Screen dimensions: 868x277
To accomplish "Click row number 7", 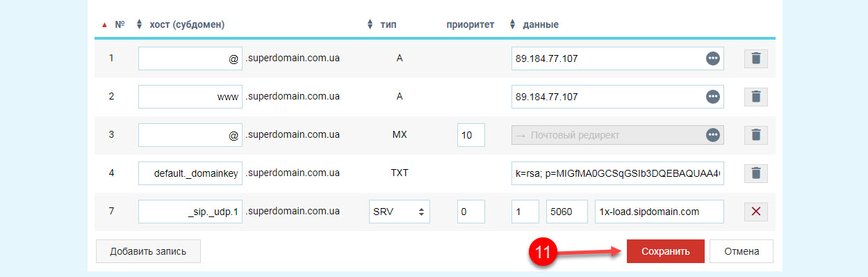I will point(111,212).
